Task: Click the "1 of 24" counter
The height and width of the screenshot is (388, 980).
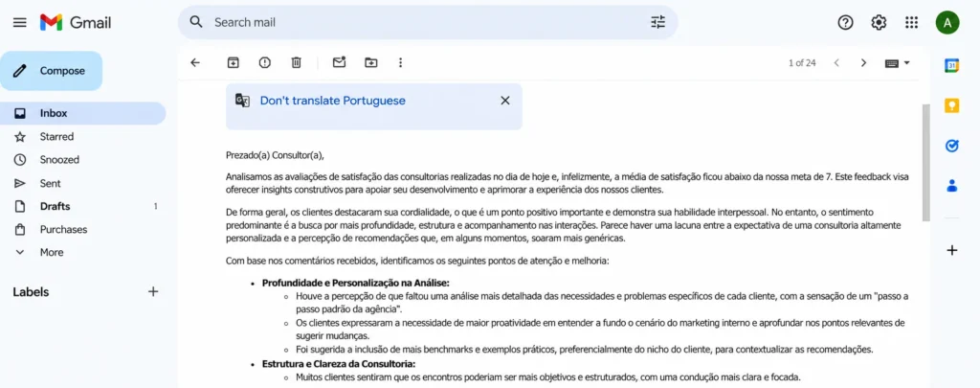Action: point(802,62)
